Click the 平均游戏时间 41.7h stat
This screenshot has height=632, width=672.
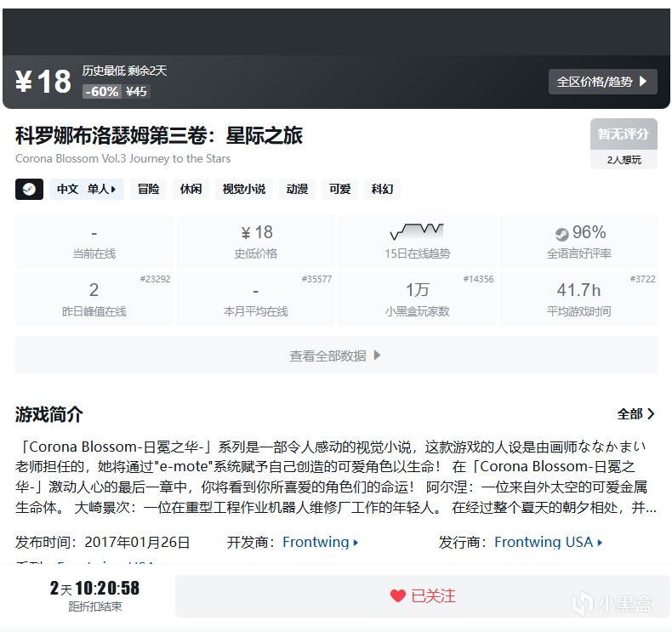579,299
